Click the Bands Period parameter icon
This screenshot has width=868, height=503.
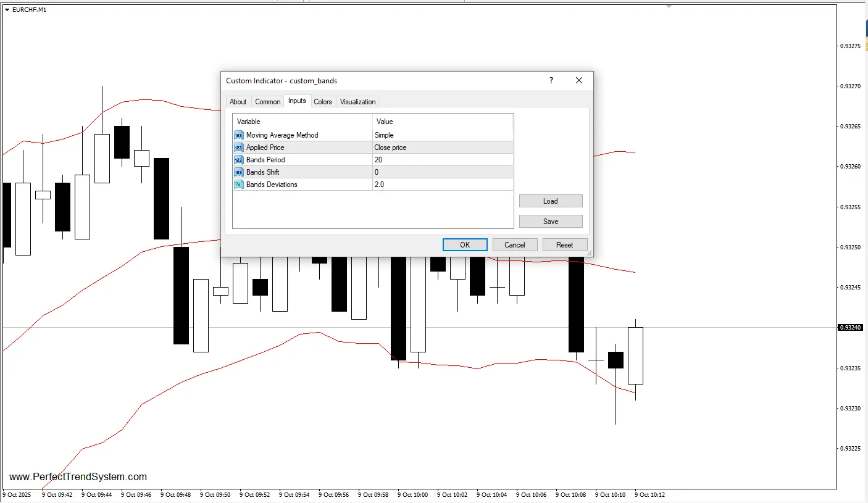click(x=238, y=160)
